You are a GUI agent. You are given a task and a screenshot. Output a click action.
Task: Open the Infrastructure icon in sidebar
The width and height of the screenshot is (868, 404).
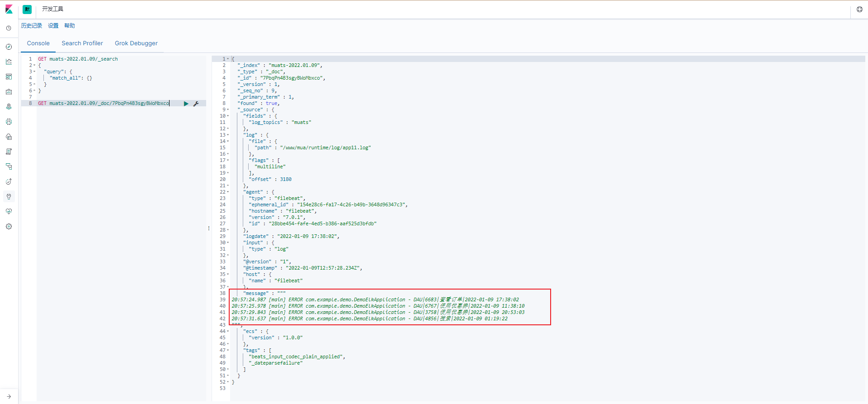(x=9, y=137)
